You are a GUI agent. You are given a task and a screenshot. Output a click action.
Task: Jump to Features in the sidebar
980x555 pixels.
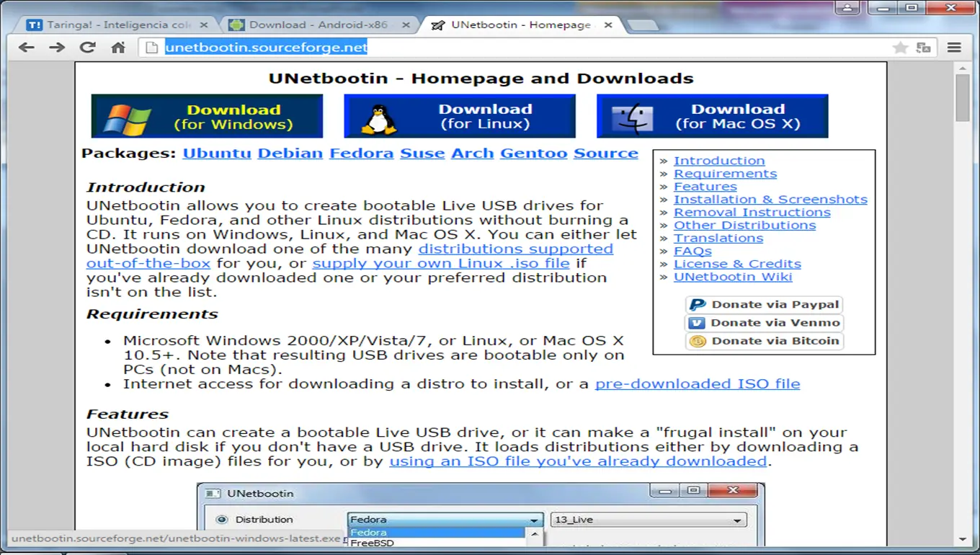[705, 187]
